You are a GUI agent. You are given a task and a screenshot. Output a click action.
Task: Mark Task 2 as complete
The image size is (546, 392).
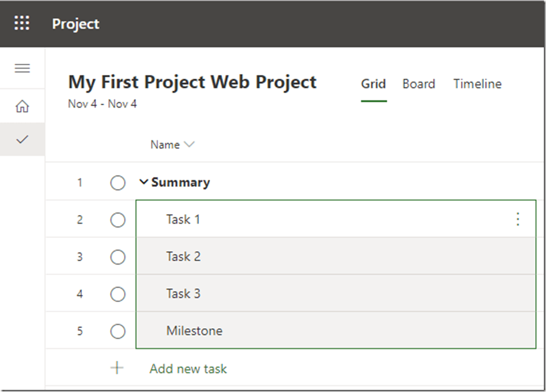point(117,257)
